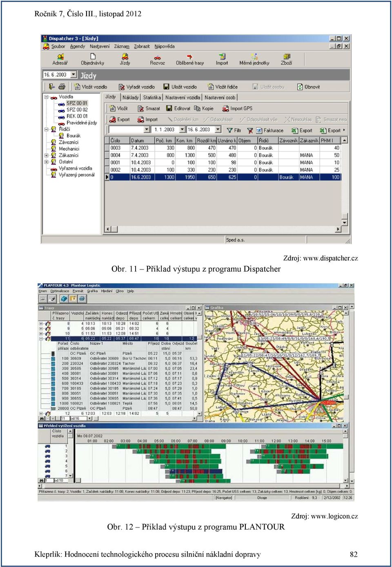Expand route 8 in Plantour Trasy list
Viewport: 392px width, 567px height.
(41, 324)
